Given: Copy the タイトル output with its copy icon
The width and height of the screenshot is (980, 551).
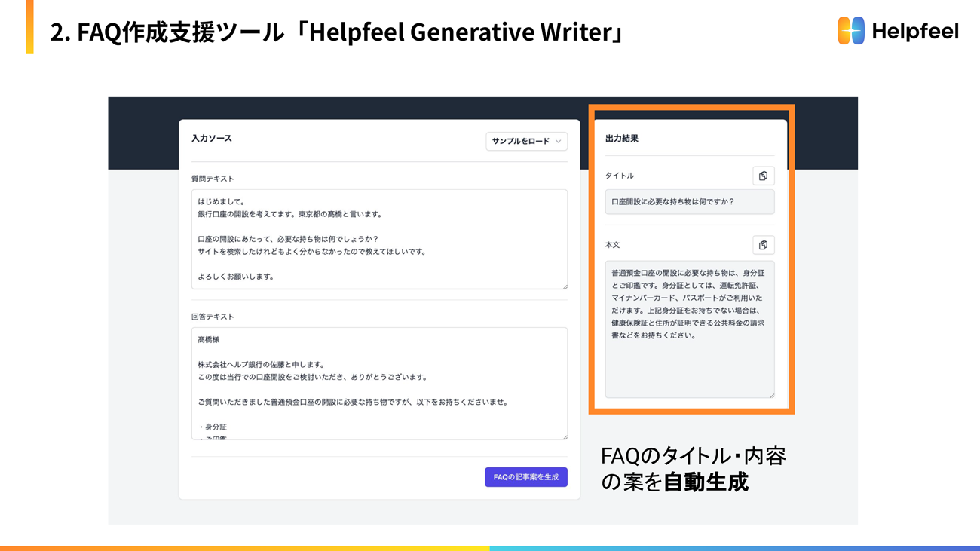Looking at the screenshot, I should coord(763,176).
